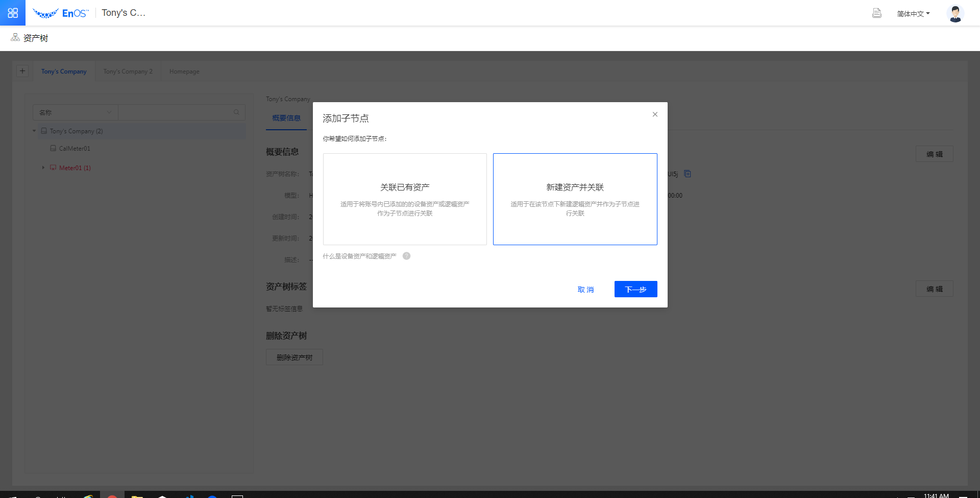Click the search magnifier icon
This screenshot has height=498, width=980.
point(236,112)
